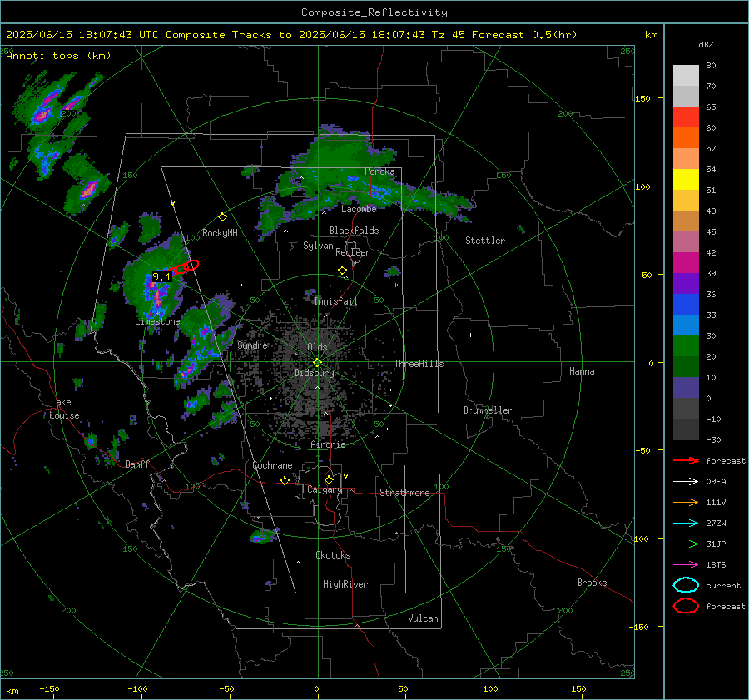
Task: Pick the purple swatch on the dBZ scale
Action: (x=686, y=283)
